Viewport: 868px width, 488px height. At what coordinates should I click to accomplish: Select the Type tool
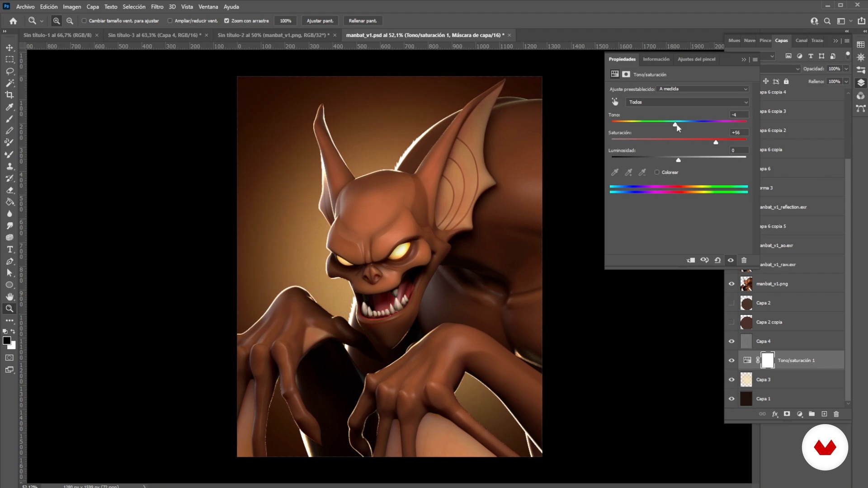[x=9, y=249]
